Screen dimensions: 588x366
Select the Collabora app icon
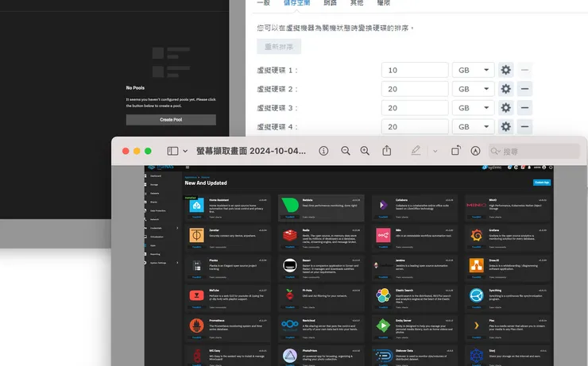click(383, 205)
